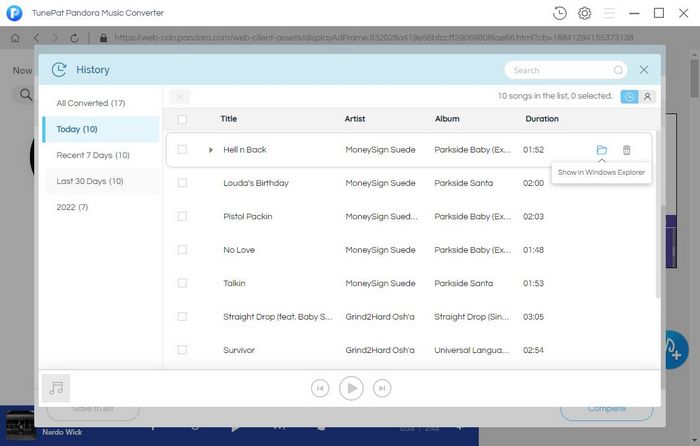The image size is (700, 446).
Task: Click Universal Langua... album cell
Action: click(471, 350)
